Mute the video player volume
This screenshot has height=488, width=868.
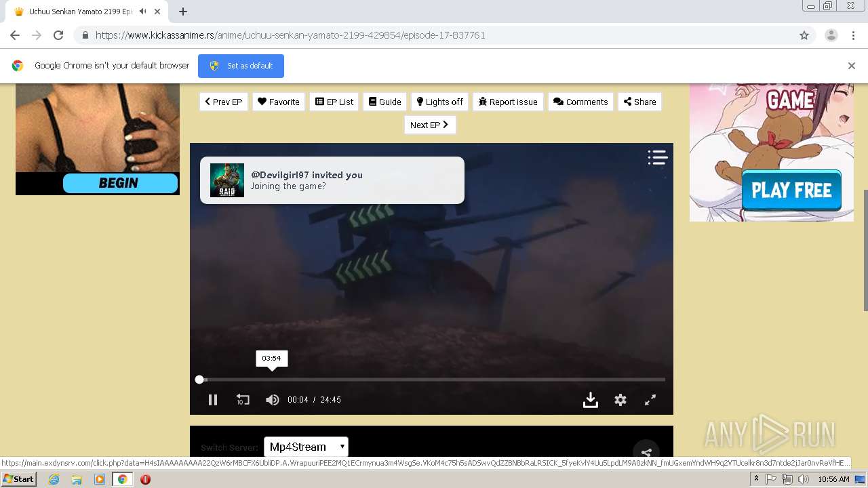tap(273, 400)
